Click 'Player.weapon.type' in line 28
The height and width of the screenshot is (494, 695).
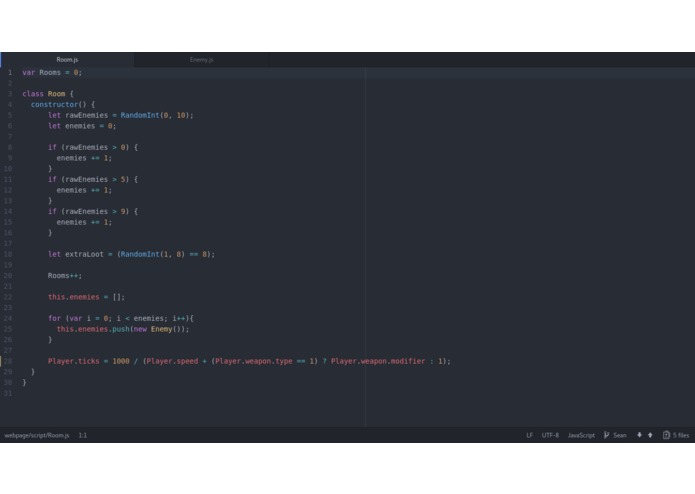[254, 361]
